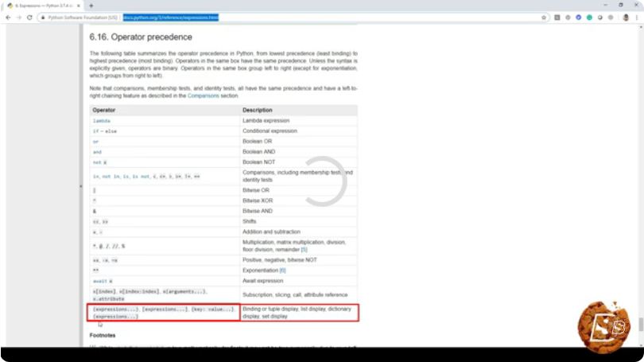644x362 pixels.
Task: Select the Expressions Python documentation tab
Action: [x=43, y=6]
